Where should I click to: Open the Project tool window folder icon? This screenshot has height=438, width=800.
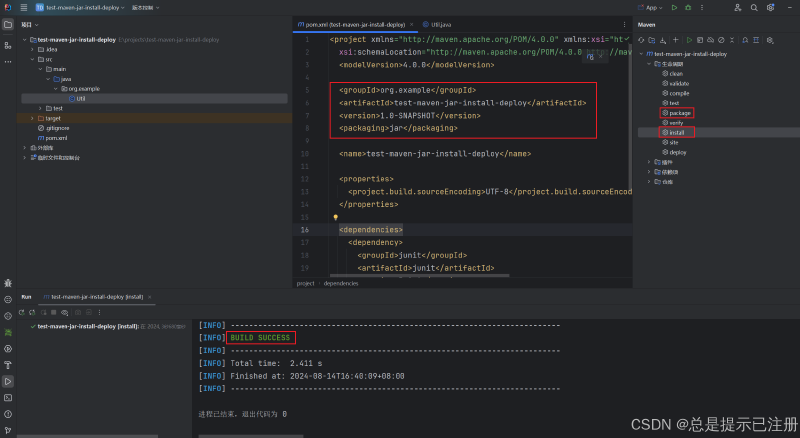(x=8, y=25)
